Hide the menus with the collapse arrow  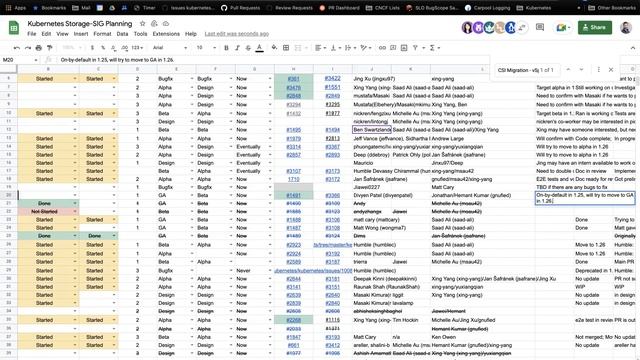(x=633, y=48)
